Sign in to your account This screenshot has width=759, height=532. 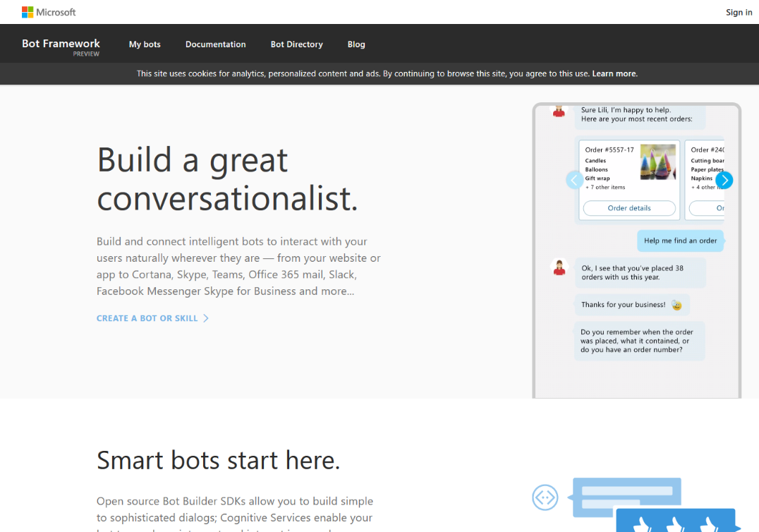pyautogui.click(x=739, y=13)
